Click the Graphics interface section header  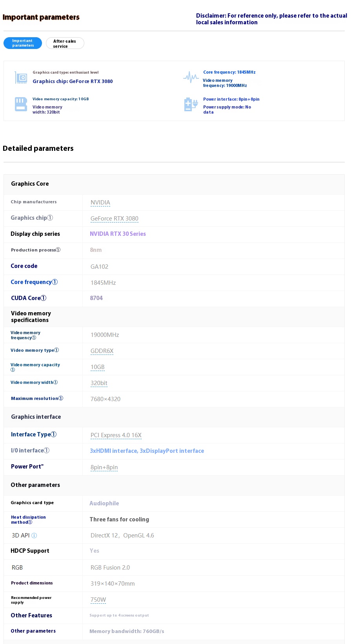click(36, 417)
